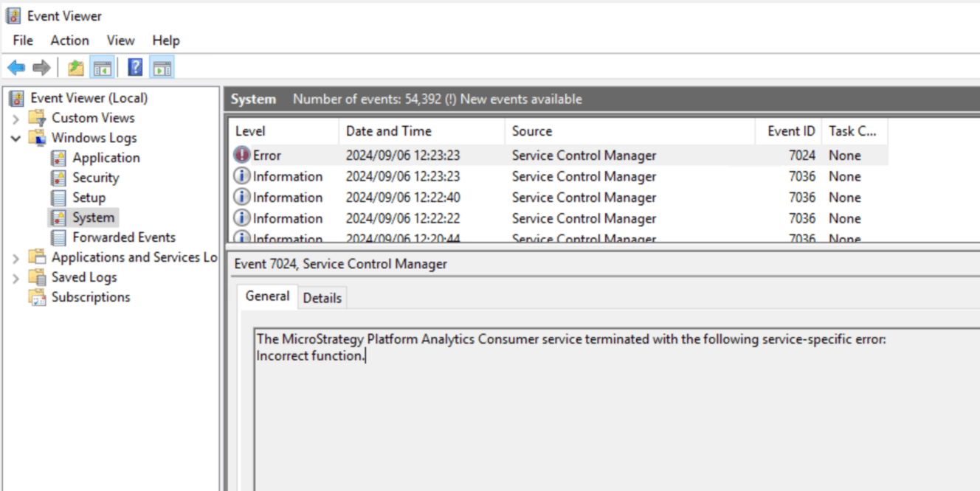
Task: Click the Forward arrow toolbar icon
Action: pos(42,69)
